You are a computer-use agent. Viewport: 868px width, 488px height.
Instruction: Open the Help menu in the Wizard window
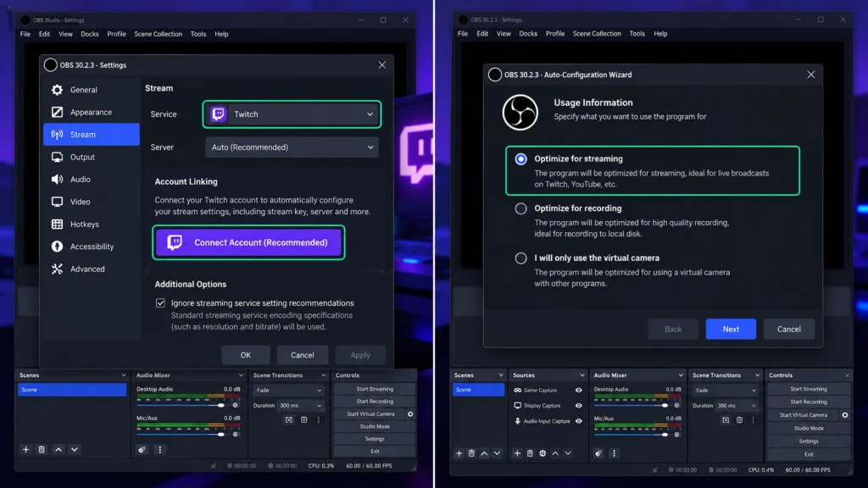click(x=660, y=34)
